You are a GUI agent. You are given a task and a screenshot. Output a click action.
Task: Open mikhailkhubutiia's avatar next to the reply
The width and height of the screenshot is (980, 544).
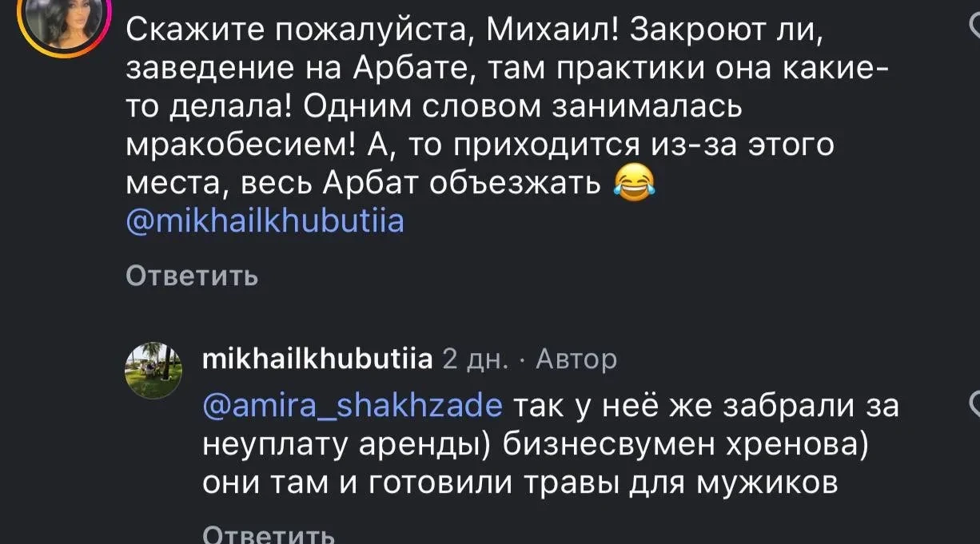click(x=153, y=371)
